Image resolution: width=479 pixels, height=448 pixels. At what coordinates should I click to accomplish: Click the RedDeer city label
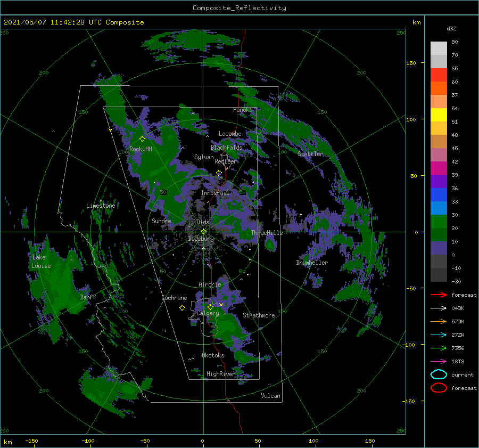(226, 161)
